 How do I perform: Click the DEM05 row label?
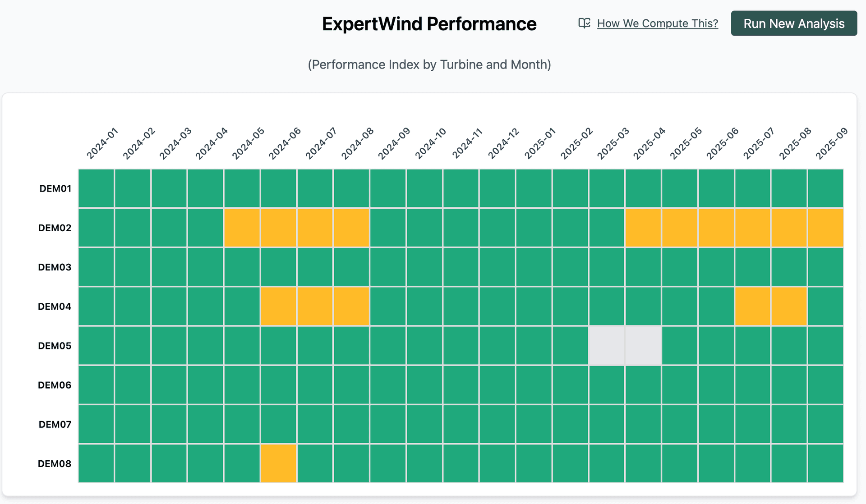(x=55, y=345)
